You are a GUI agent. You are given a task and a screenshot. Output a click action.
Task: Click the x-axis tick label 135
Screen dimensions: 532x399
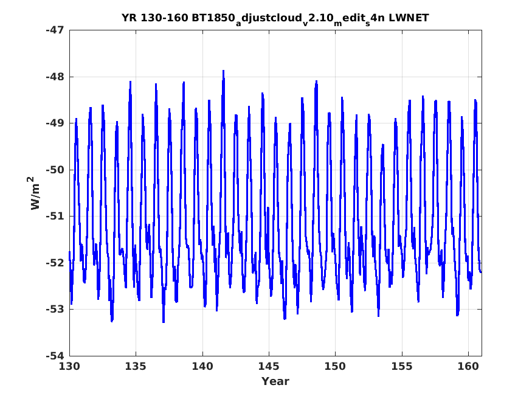pos(136,367)
